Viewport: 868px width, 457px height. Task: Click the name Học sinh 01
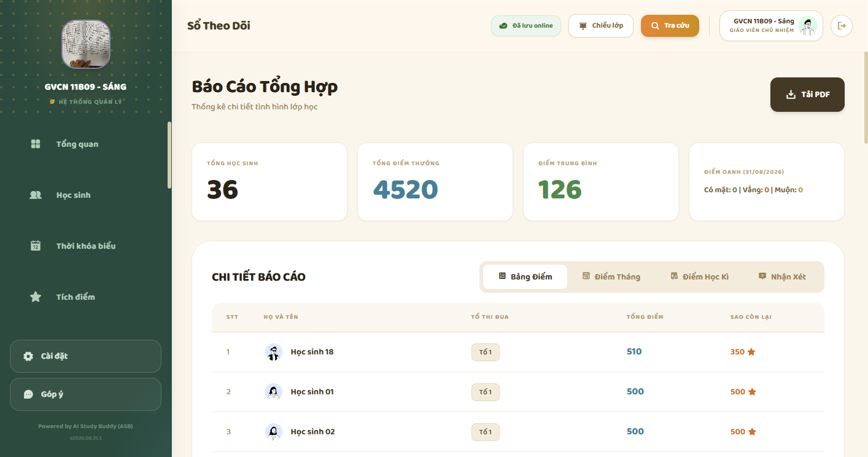click(x=312, y=392)
